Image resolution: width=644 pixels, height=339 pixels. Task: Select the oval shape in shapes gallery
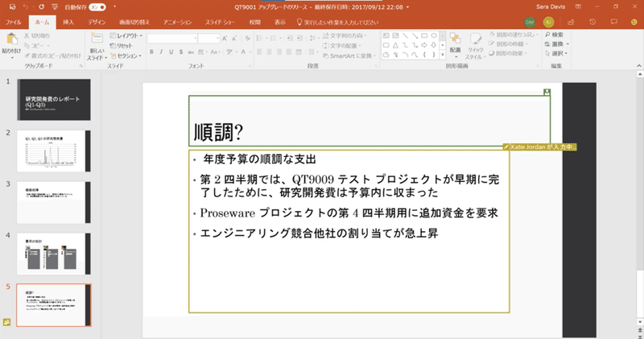pyautogui.click(x=434, y=35)
